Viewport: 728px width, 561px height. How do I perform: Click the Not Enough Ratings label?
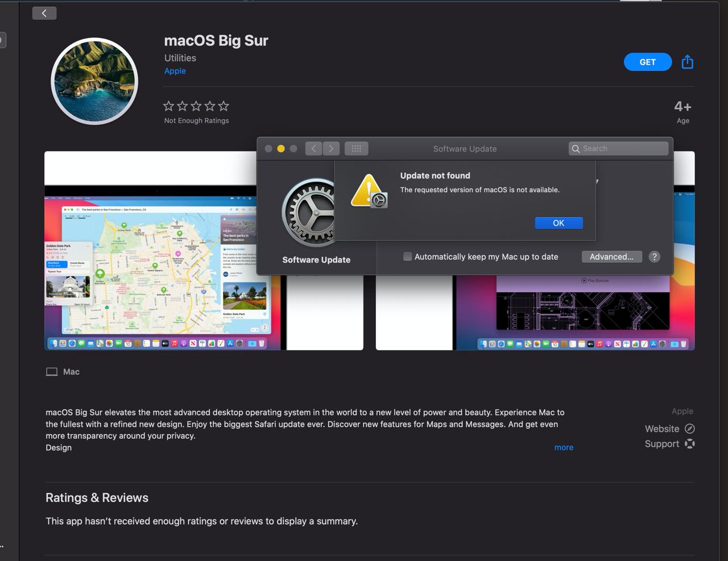[x=196, y=120]
